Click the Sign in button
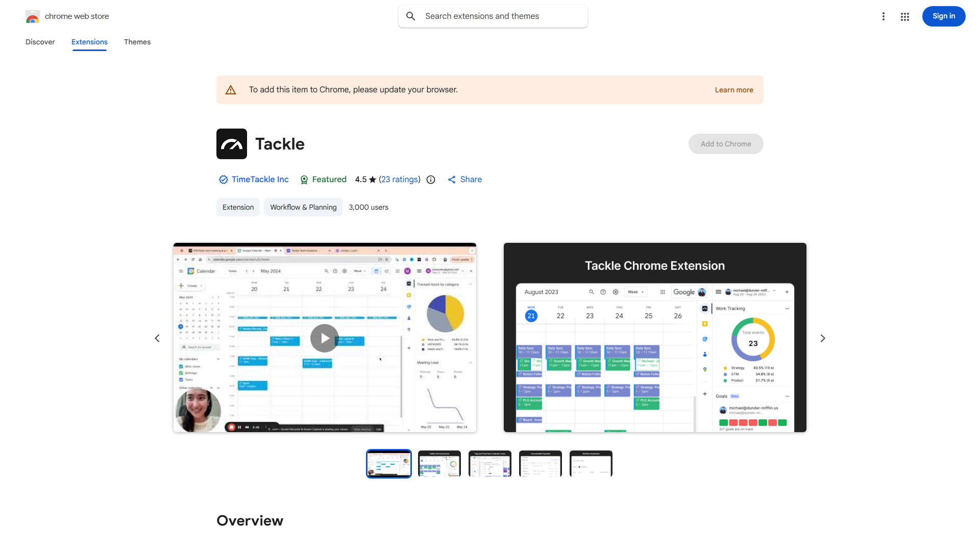 (x=943, y=16)
